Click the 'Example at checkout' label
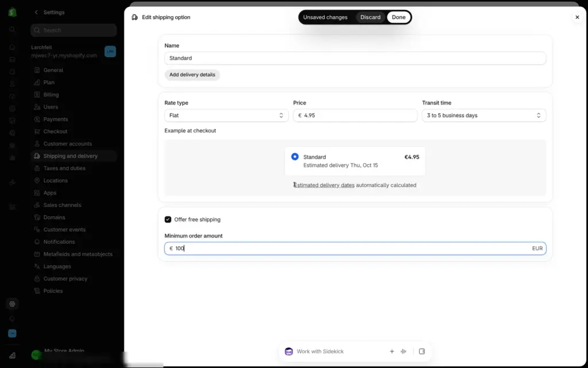588x368 pixels. point(190,131)
